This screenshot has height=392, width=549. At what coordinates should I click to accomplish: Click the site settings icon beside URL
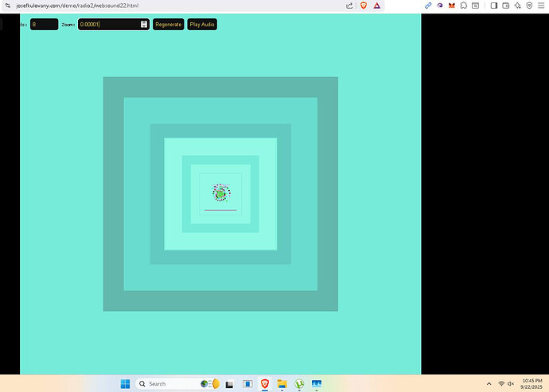point(7,6)
